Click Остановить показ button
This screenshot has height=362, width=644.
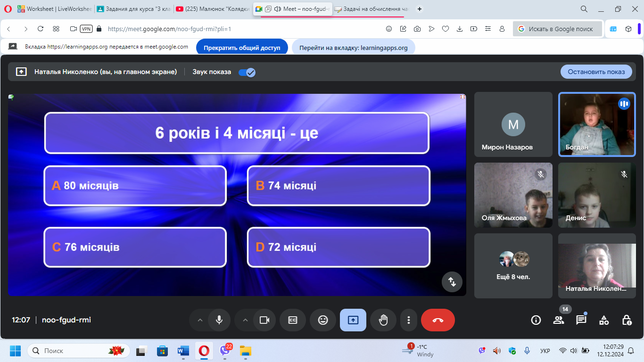tap(596, 72)
